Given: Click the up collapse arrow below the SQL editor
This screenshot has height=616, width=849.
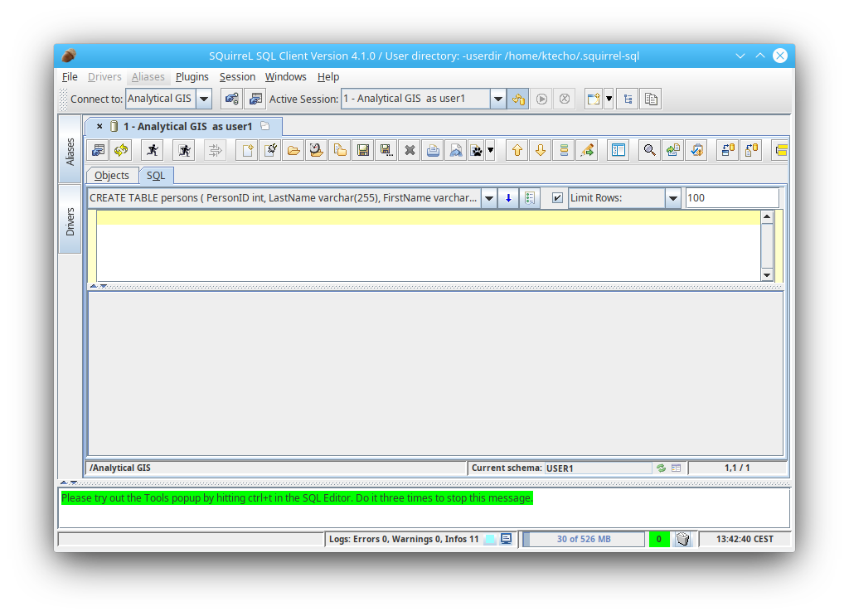Looking at the screenshot, I should [94, 286].
